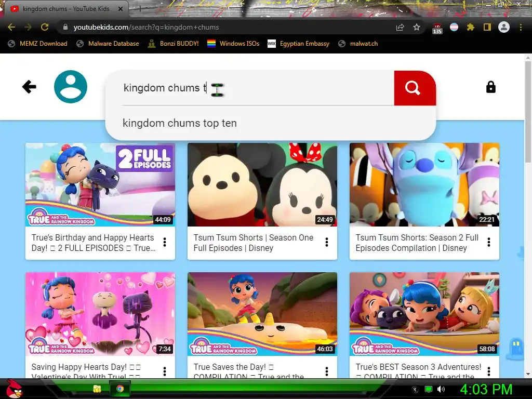Open the Chrome three-dot menu

tap(521, 27)
